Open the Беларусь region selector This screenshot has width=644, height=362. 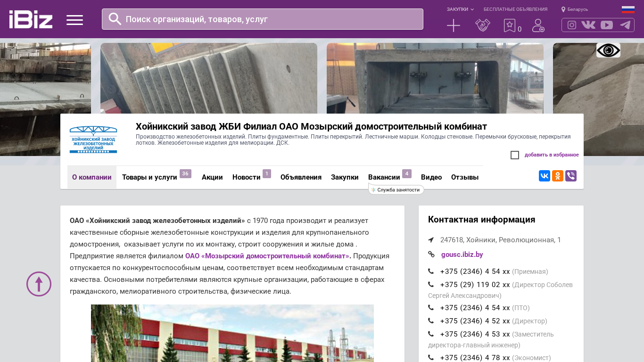click(x=575, y=9)
